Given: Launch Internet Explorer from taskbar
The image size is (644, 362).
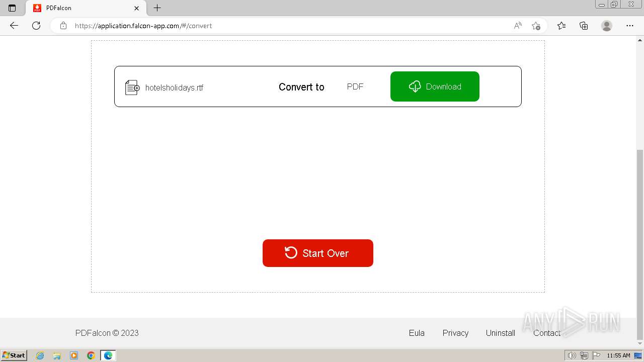Looking at the screenshot, I should 40,355.
